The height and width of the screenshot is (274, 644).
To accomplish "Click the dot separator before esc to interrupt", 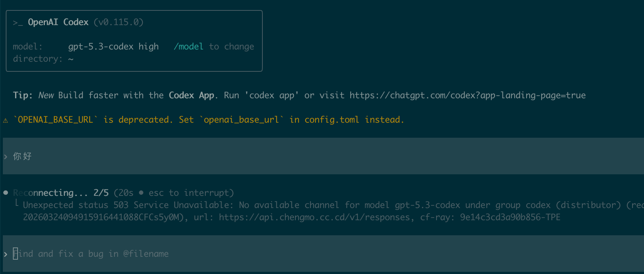I will pyautogui.click(x=141, y=193).
